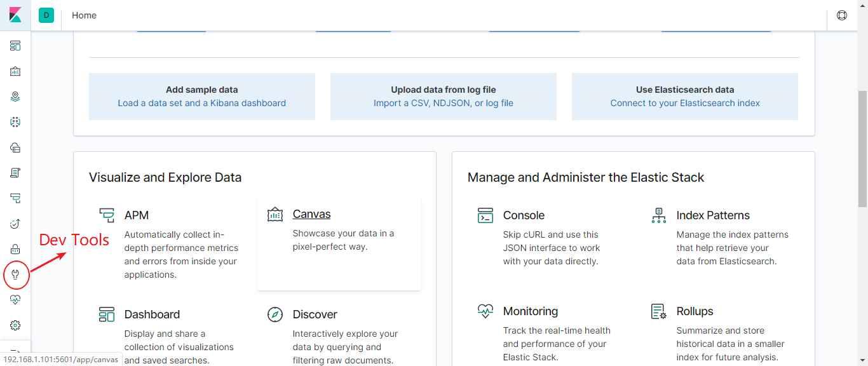
Task: Click the vertical page scrollbar thumb
Action: point(862,149)
